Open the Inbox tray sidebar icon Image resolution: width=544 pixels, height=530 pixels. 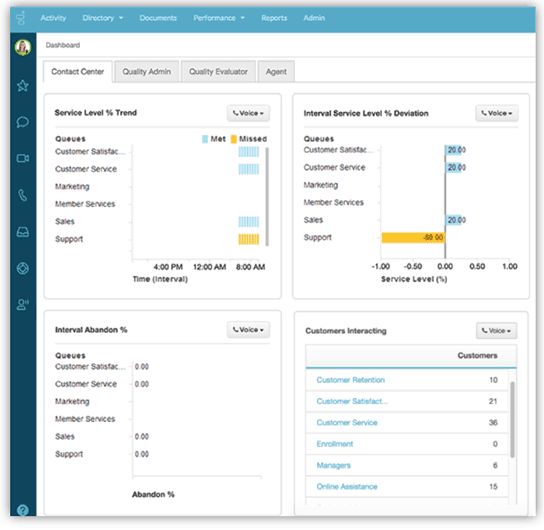[x=23, y=232]
